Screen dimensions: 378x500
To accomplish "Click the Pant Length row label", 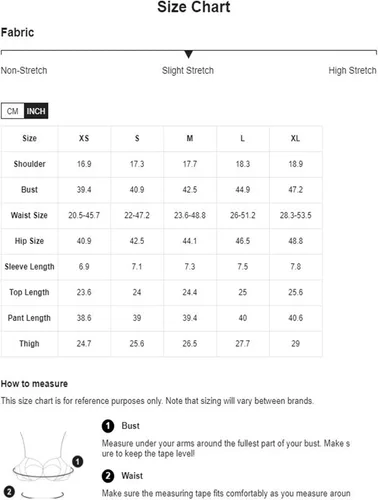I will pos(29,318).
